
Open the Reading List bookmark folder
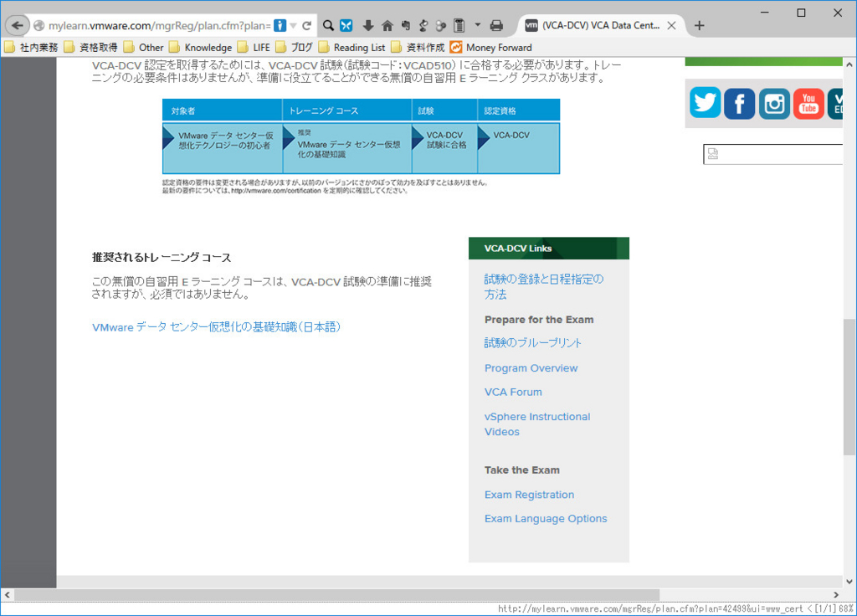352,48
